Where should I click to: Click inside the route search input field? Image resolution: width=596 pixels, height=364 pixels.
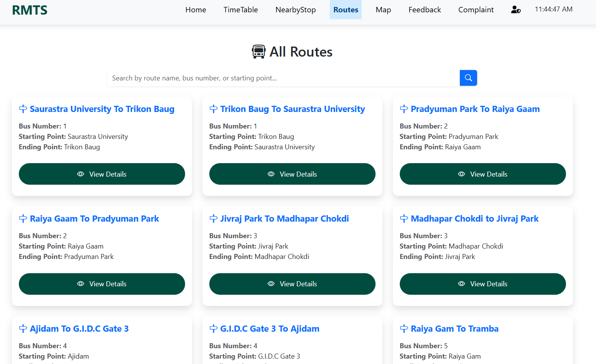pos(269,78)
